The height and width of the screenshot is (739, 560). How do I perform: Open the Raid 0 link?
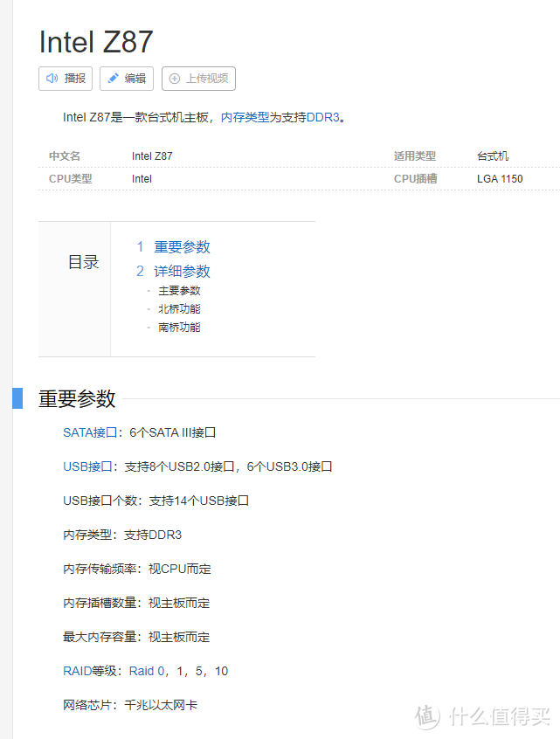147,671
